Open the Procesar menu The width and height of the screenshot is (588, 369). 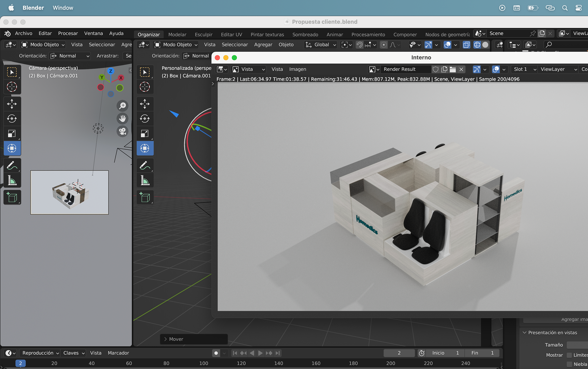click(x=68, y=33)
